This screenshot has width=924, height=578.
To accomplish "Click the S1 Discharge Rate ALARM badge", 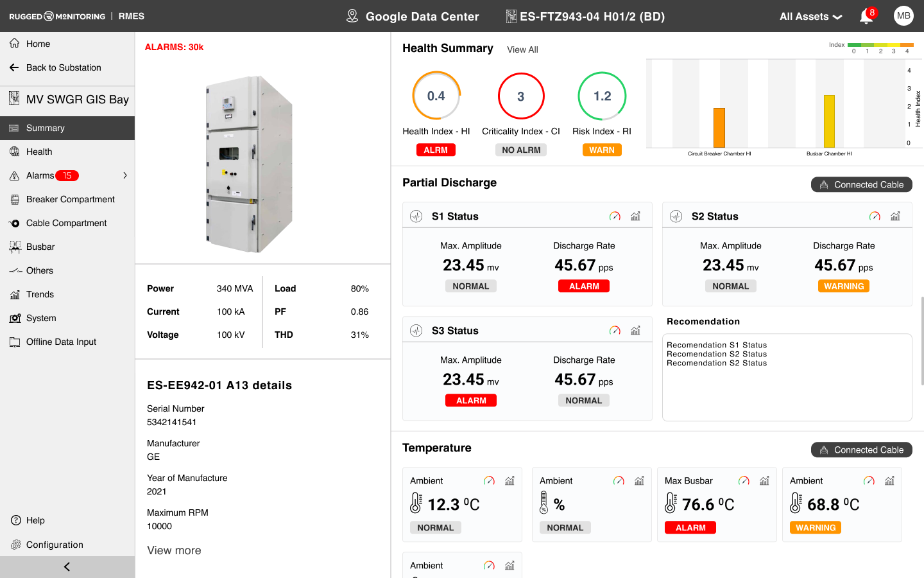I will (584, 286).
